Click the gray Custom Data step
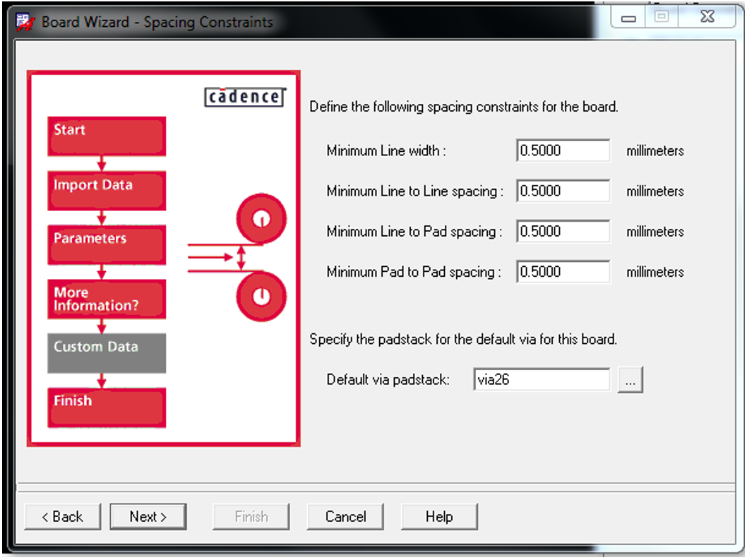 107,352
